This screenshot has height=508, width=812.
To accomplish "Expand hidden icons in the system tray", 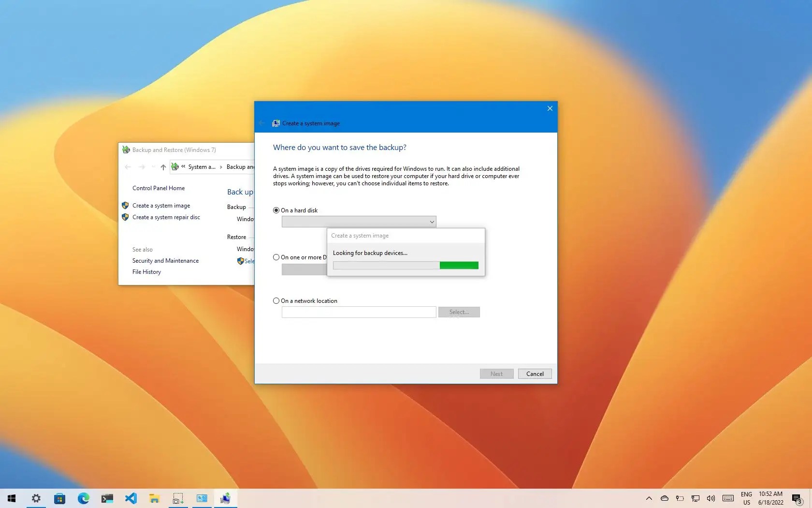I will pos(649,498).
